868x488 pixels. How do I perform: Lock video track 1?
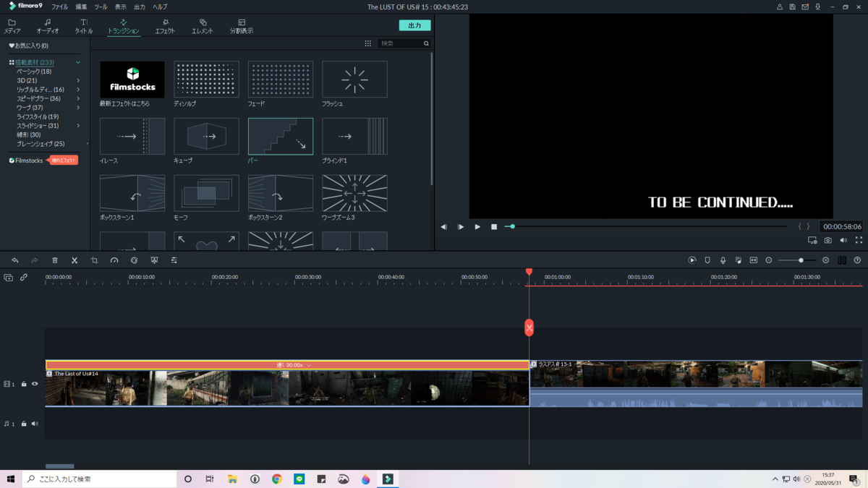pyautogui.click(x=24, y=384)
